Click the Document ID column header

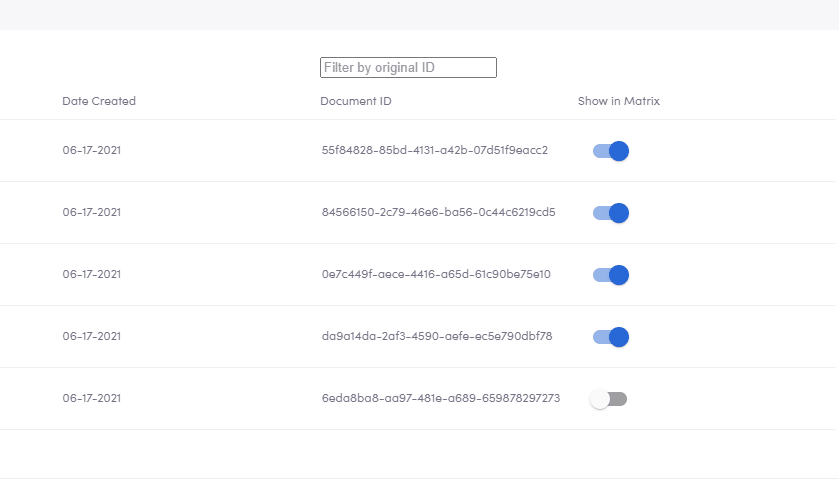pos(356,101)
